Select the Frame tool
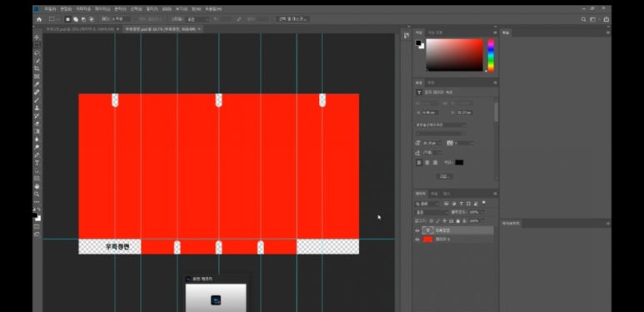Image resolution: width=644 pixels, height=312 pixels. coord(37,77)
